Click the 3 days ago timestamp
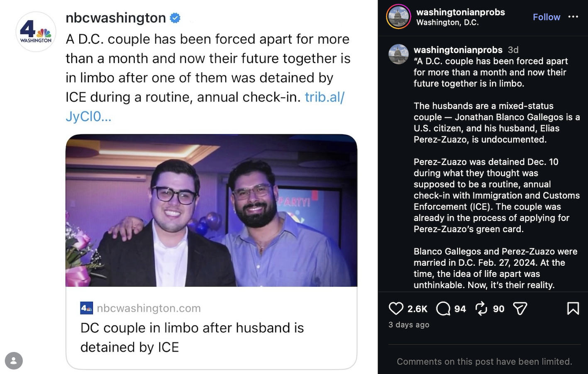Viewport: 588px width, 374px height. pos(409,325)
